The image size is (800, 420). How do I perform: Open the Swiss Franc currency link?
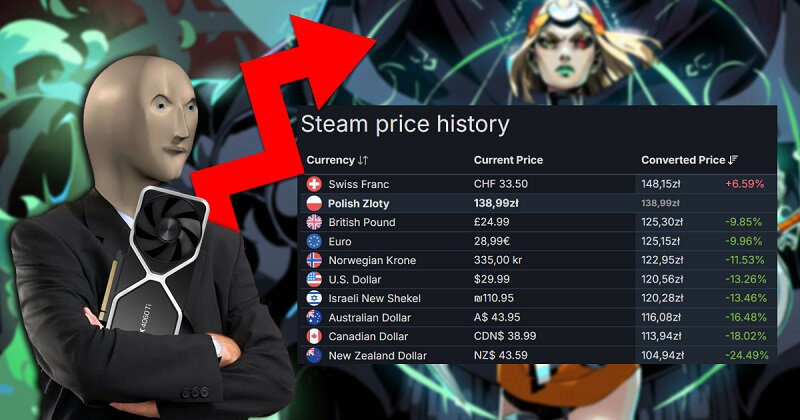tap(359, 184)
